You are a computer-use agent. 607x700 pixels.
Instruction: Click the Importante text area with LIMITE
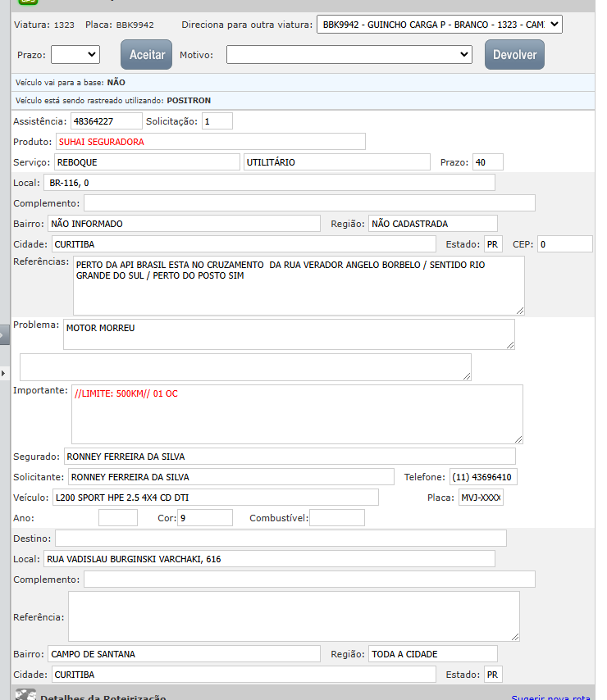click(x=297, y=415)
